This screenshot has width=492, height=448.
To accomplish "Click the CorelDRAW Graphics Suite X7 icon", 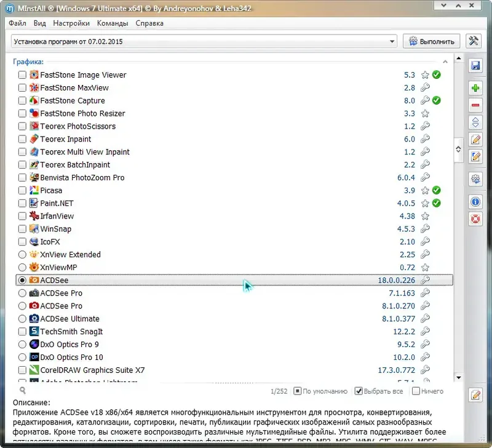I will pyautogui.click(x=34, y=370).
